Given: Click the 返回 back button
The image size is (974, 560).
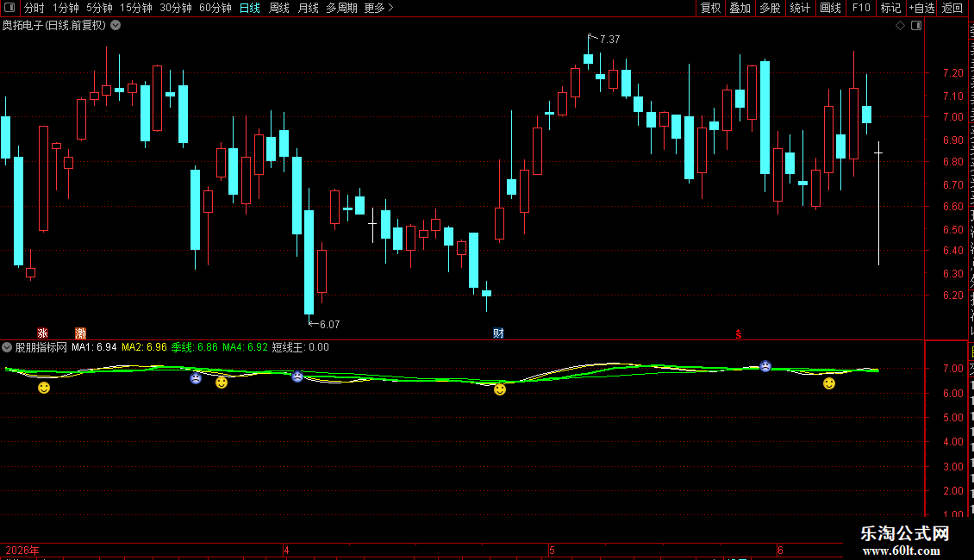Looking at the screenshot, I should tap(952, 8).
